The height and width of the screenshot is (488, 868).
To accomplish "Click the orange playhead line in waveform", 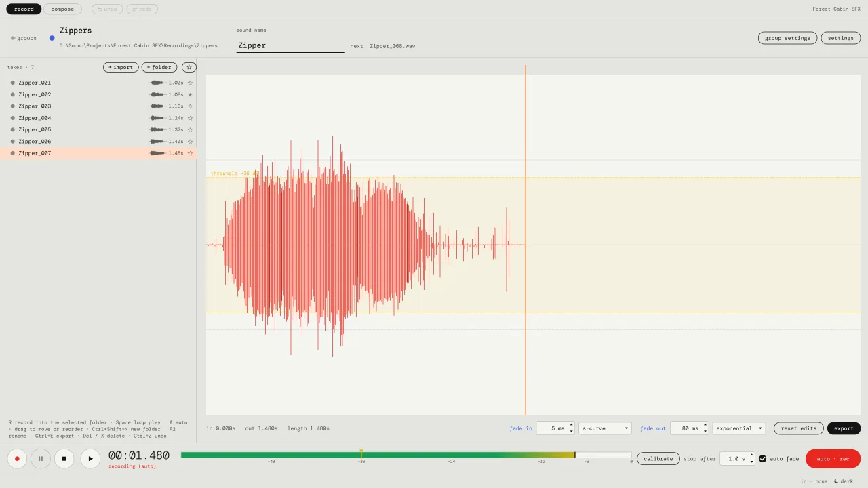I will (x=526, y=240).
